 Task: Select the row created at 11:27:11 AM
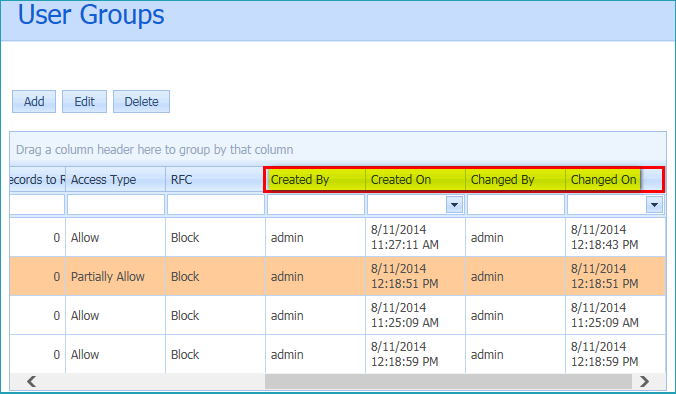pos(338,238)
